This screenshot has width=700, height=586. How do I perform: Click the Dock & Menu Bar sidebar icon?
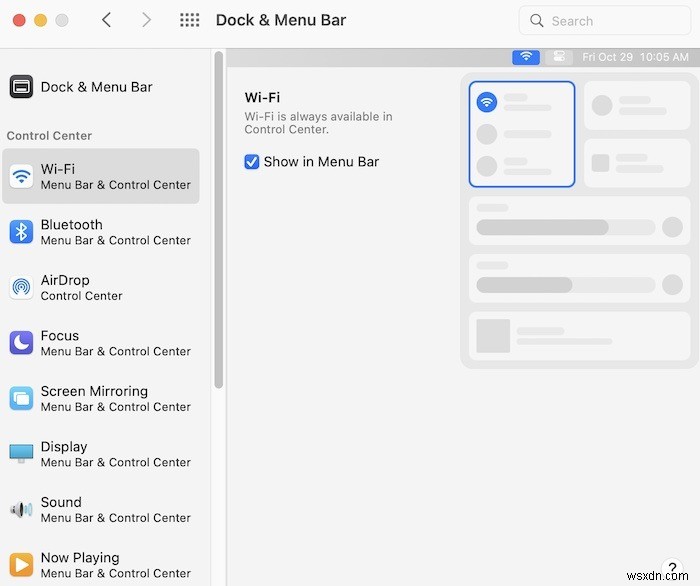[21, 87]
